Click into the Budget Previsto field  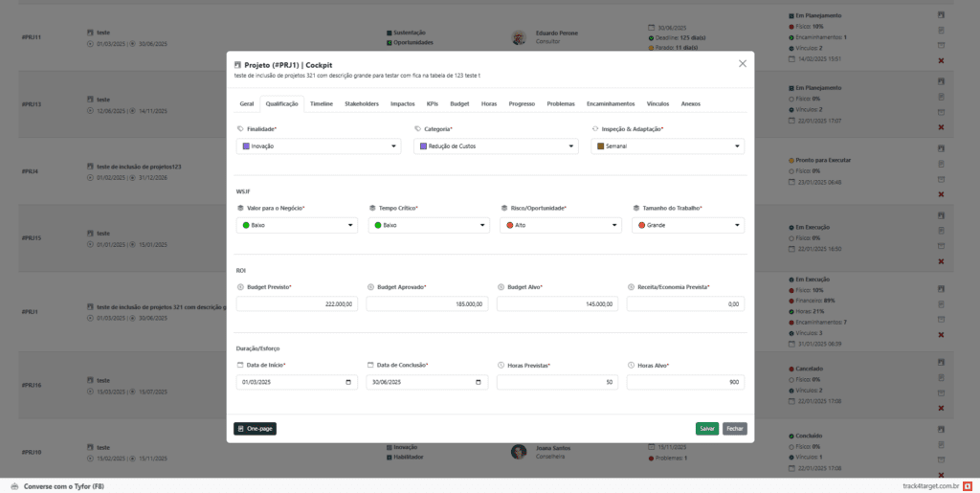tap(297, 303)
